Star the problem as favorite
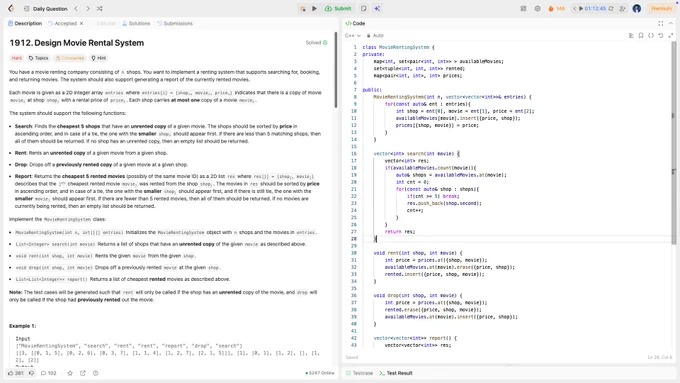Viewport: 680px width, 383px height. 70,373
